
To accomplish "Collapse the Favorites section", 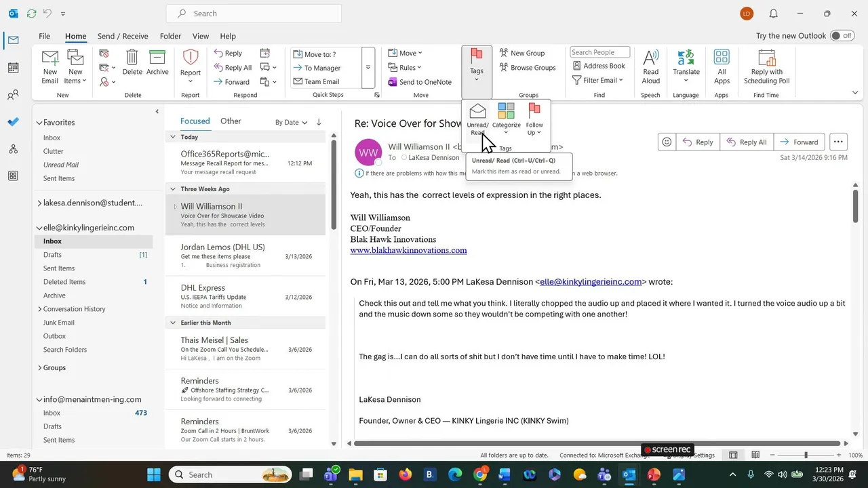I will click(39, 123).
